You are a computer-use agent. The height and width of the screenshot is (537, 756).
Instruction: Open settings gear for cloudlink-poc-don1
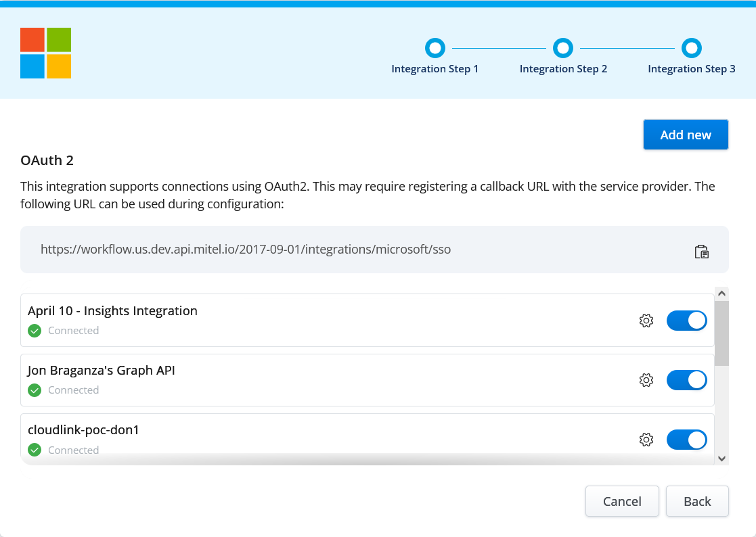click(646, 440)
